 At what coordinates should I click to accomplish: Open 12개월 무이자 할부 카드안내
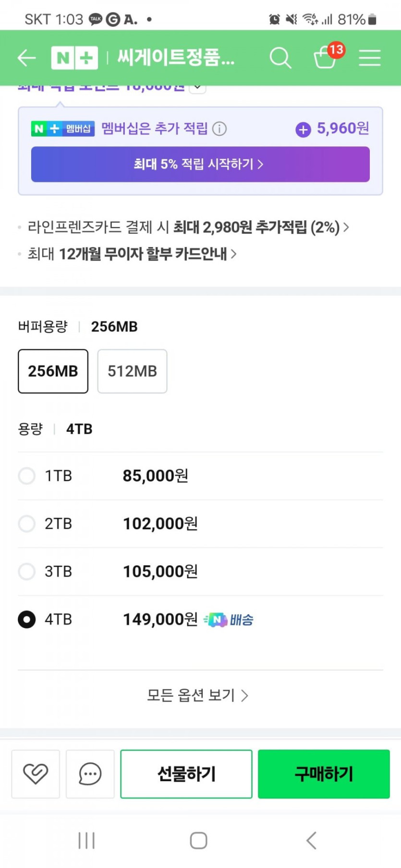click(132, 254)
